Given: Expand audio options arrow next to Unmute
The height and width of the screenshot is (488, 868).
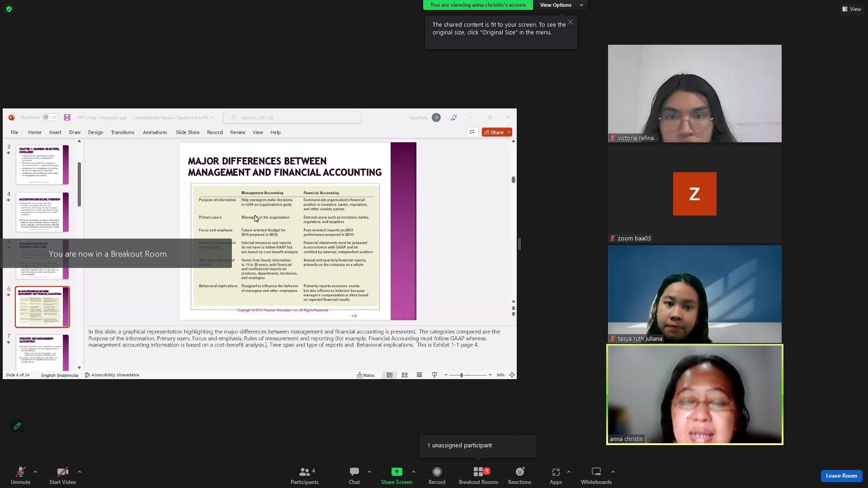Looking at the screenshot, I should [35, 472].
